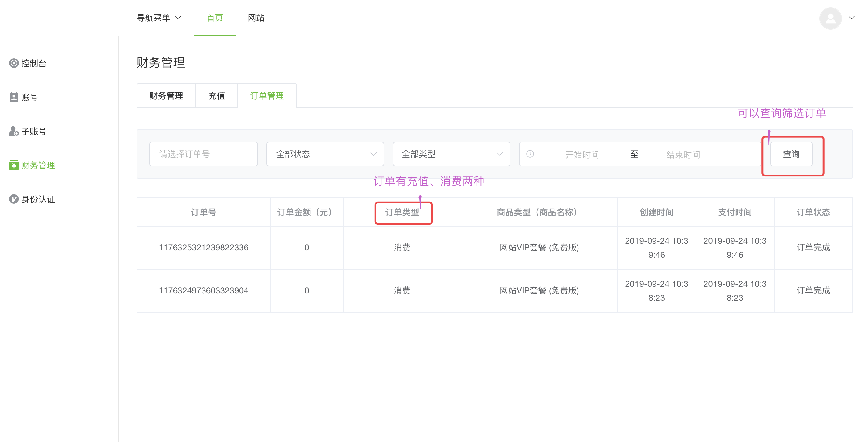The height and width of the screenshot is (442, 868).
Task: Click the 结束时间 end date field
Action: point(683,155)
